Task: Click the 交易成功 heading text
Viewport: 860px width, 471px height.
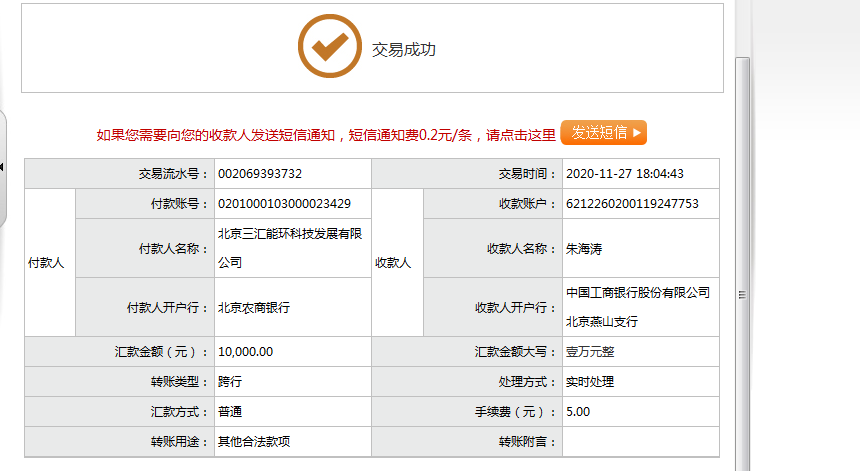Action: pos(404,49)
